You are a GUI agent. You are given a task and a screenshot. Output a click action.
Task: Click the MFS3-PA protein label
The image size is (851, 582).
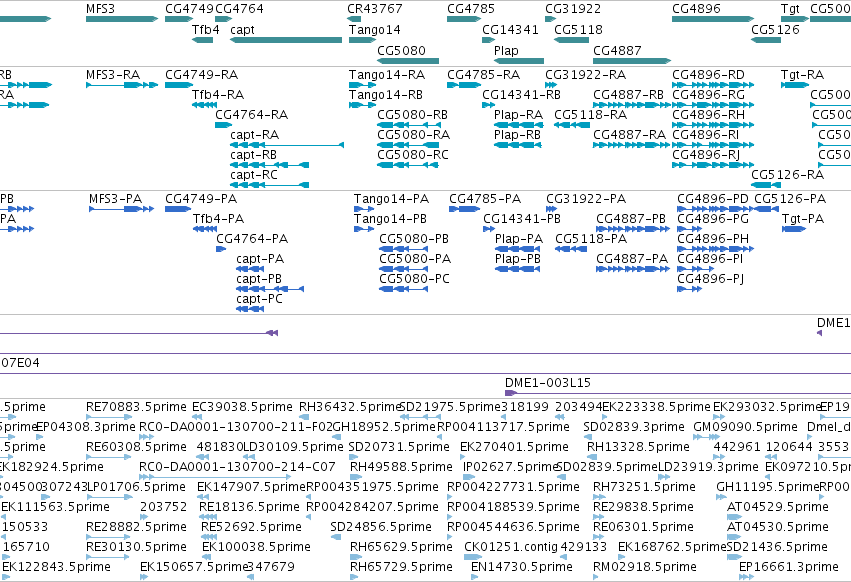(x=116, y=199)
